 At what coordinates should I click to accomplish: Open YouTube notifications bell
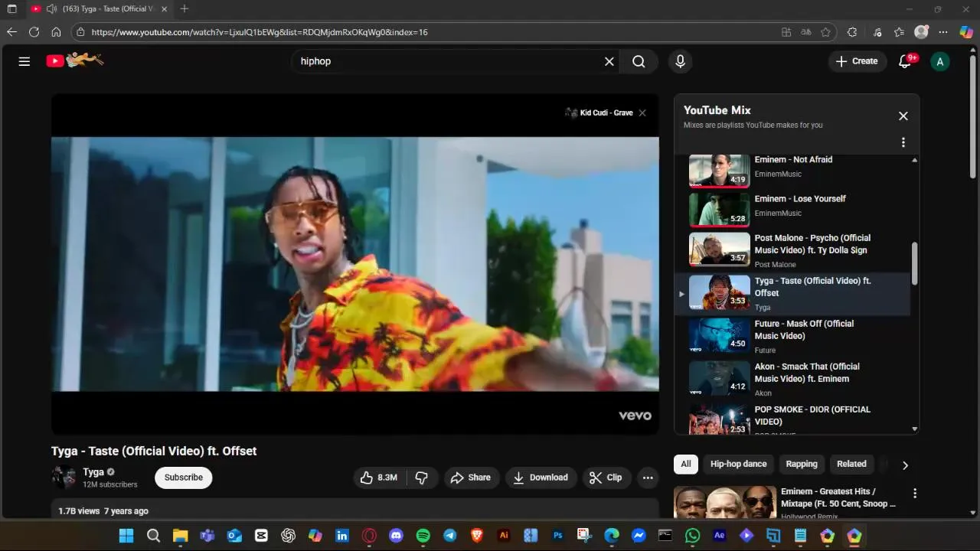[x=905, y=61]
